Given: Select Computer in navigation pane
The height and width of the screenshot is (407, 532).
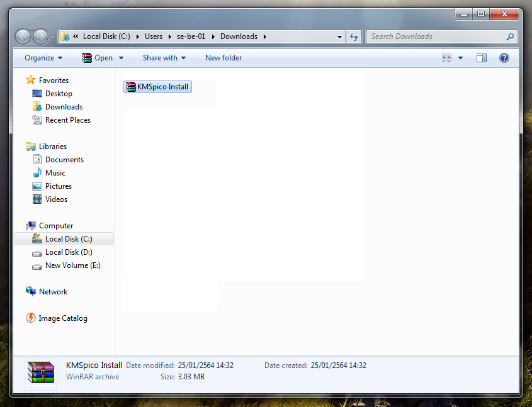Looking at the screenshot, I should [56, 226].
